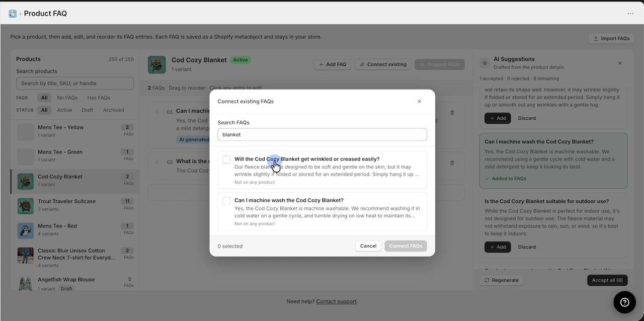
Task: Click the drag handle of FAQ 02
Action: point(157,162)
